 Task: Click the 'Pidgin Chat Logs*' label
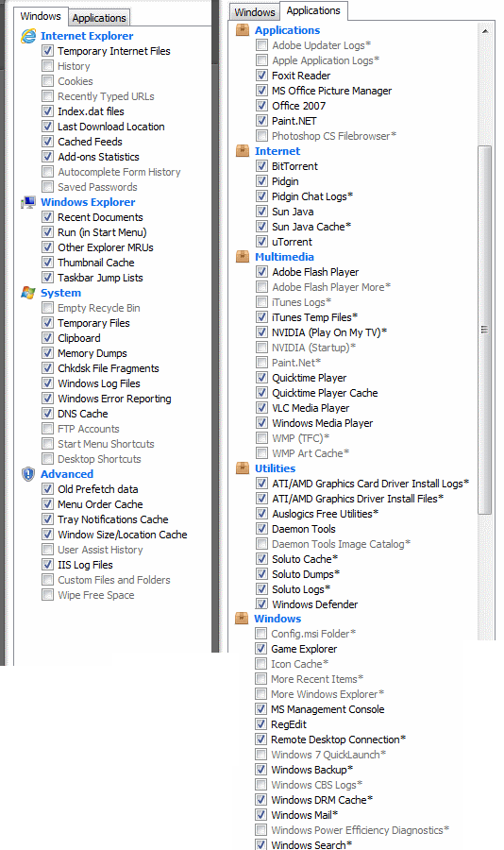[312, 196]
